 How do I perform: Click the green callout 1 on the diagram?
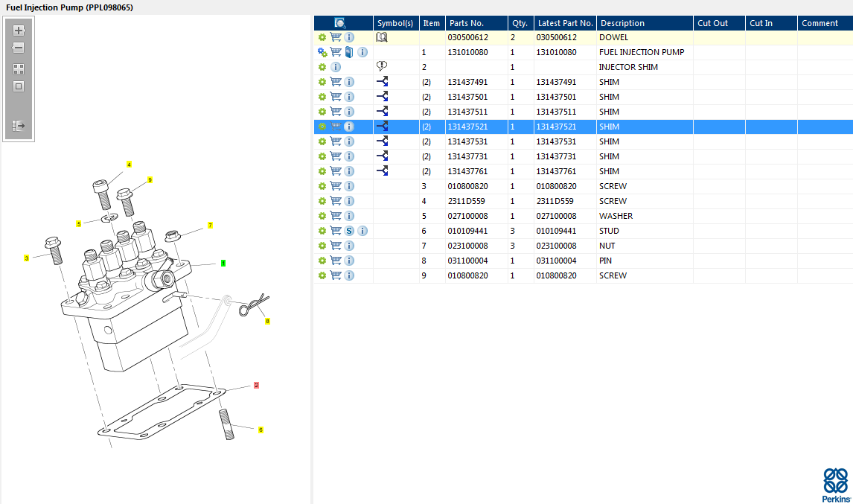click(223, 263)
